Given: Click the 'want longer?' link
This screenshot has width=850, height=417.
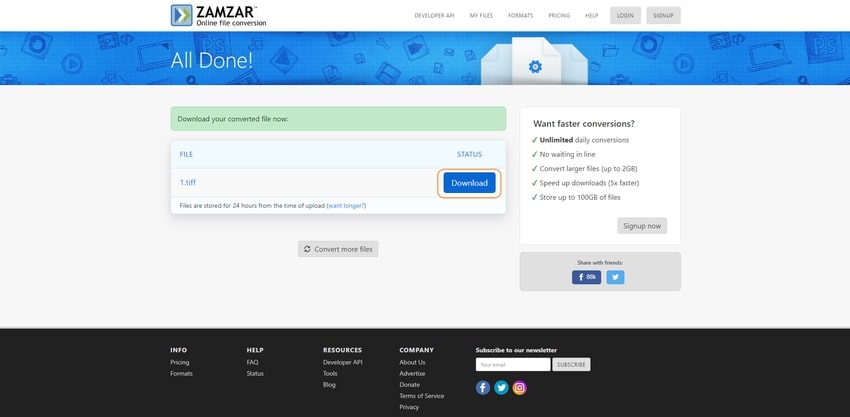Looking at the screenshot, I should coord(346,205).
